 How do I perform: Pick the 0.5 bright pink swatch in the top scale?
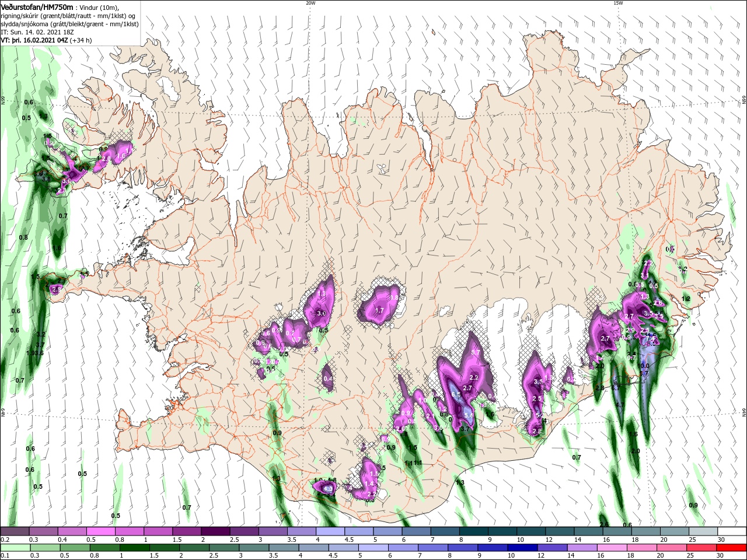pos(100,531)
